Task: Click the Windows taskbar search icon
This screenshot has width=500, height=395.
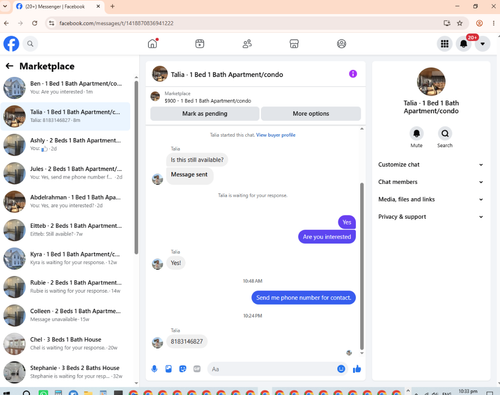Action: 27,393
